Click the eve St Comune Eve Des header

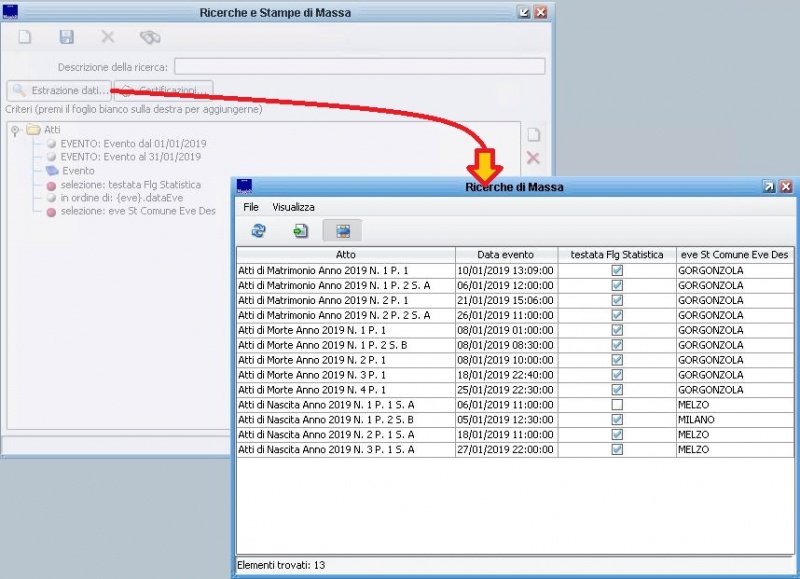[x=735, y=255]
